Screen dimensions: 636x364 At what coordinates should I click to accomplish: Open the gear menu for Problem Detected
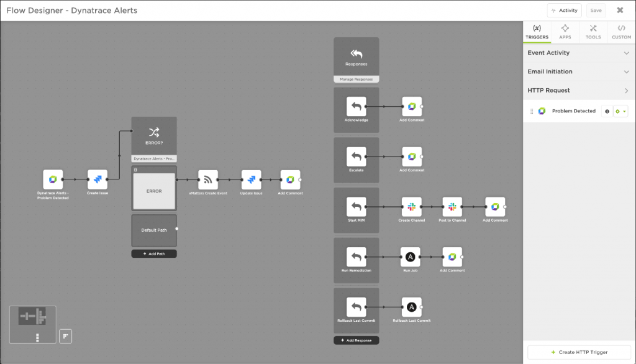(x=621, y=111)
